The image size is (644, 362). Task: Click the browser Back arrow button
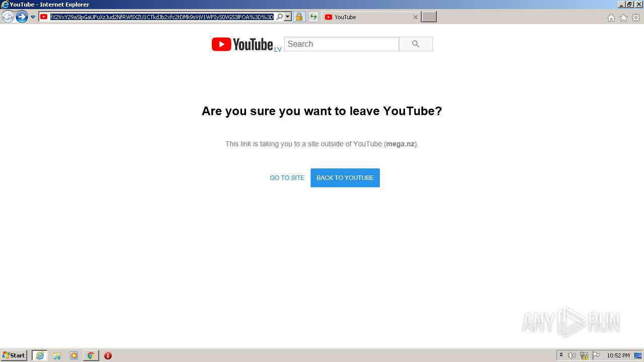(8, 17)
